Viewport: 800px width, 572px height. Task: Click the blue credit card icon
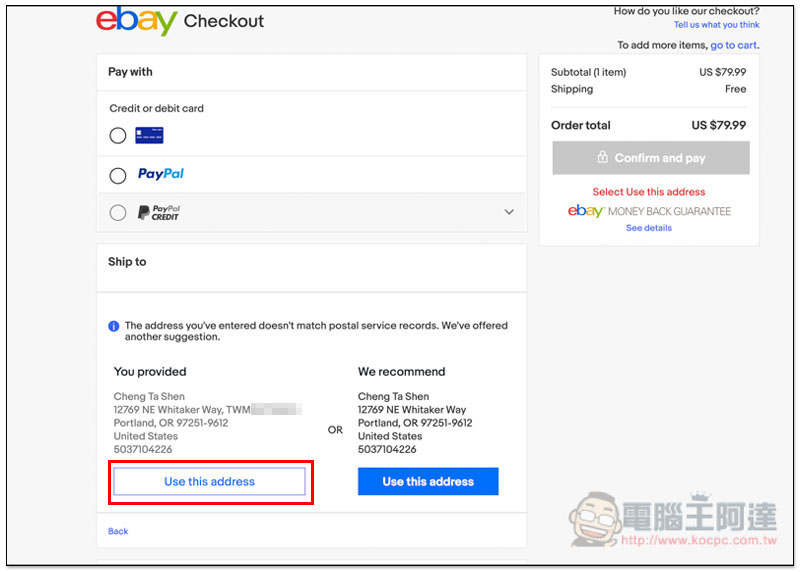[149, 135]
